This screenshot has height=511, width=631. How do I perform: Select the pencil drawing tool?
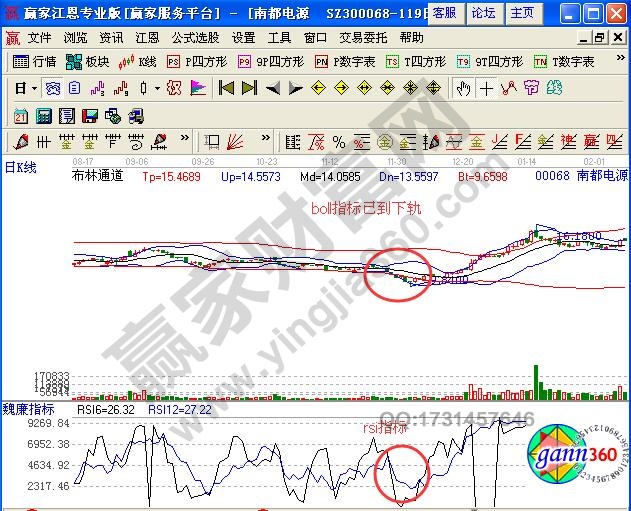tap(21, 140)
